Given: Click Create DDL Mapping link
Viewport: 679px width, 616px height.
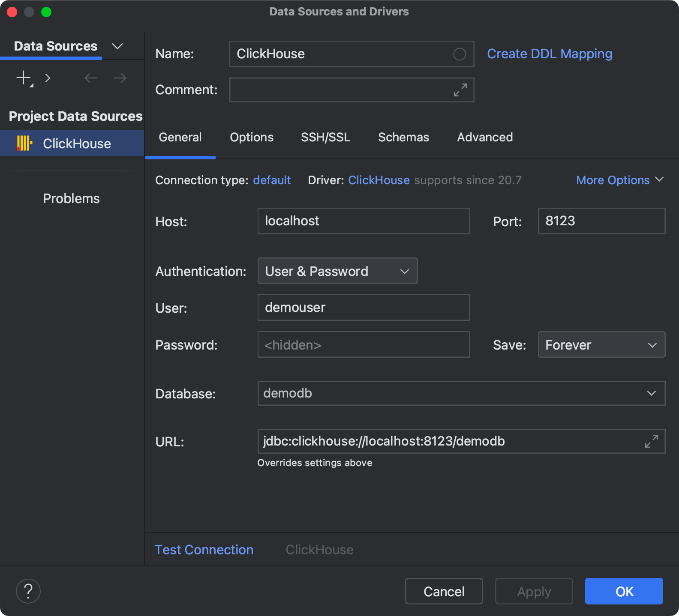Looking at the screenshot, I should tap(550, 54).
